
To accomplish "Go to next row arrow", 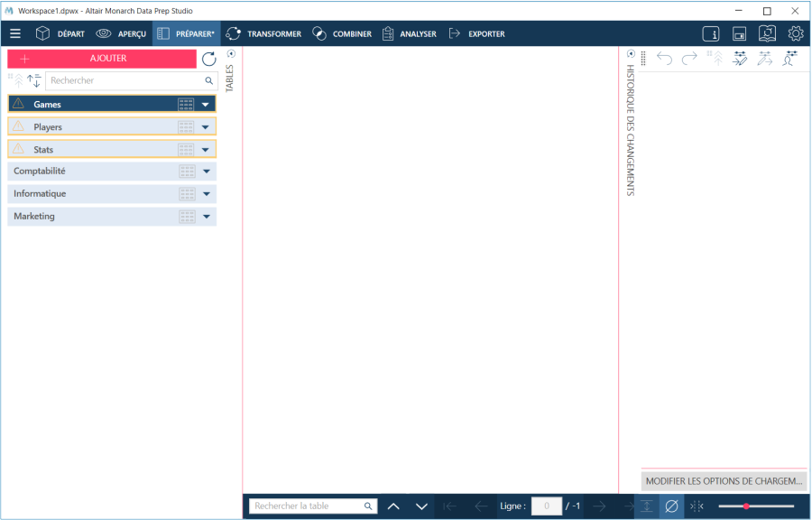I will point(599,506).
